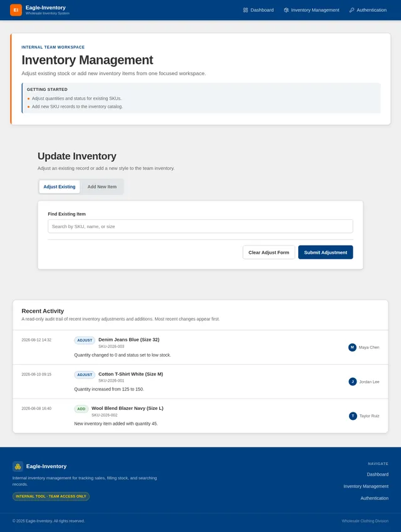Click the Denim Jeans Blue (Size 32) entry

(x=129, y=340)
